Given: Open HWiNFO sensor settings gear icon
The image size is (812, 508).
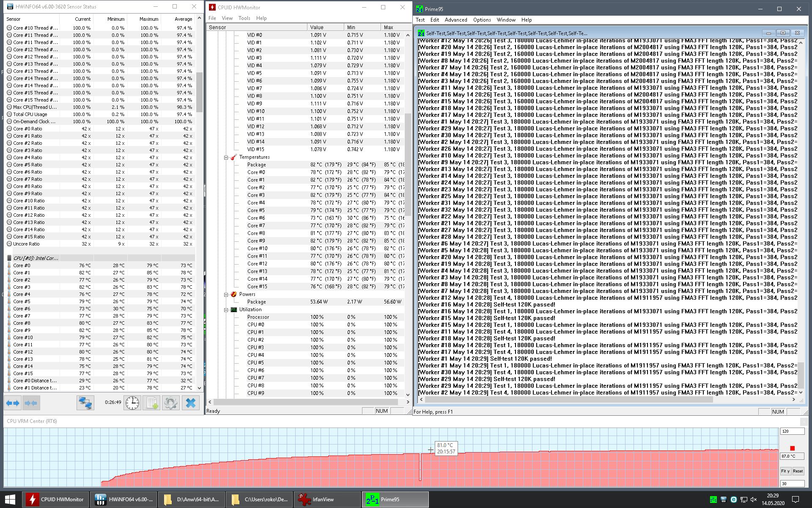Looking at the screenshot, I should pos(171,403).
